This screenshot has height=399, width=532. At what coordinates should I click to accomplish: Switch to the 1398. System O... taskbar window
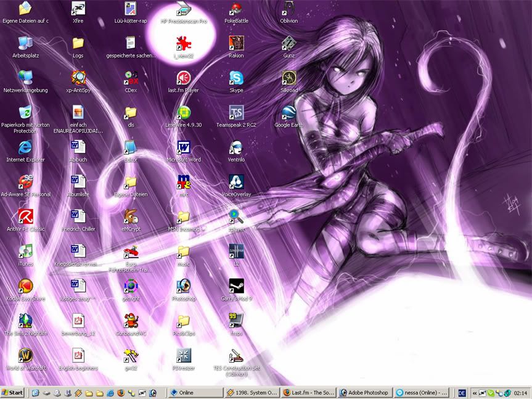pyautogui.click(x=252, y=393)
